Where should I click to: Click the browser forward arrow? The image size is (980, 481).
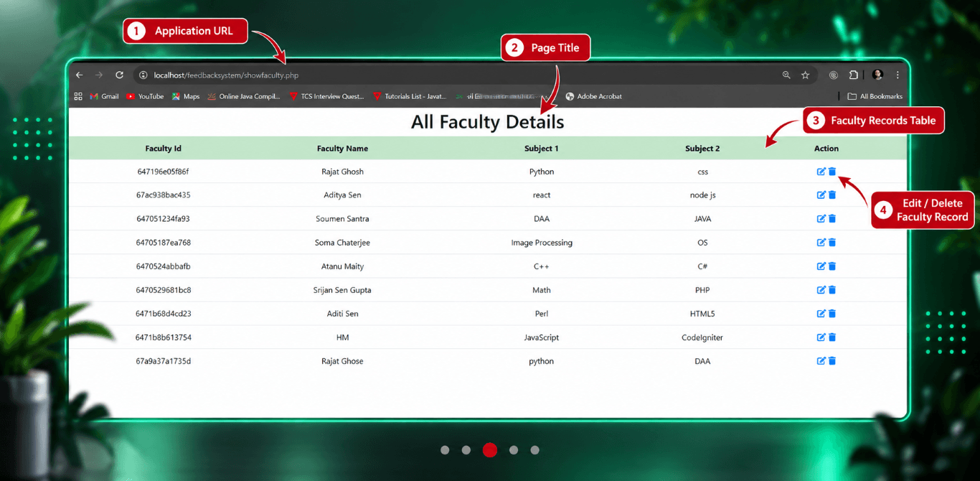pos(99,75)
